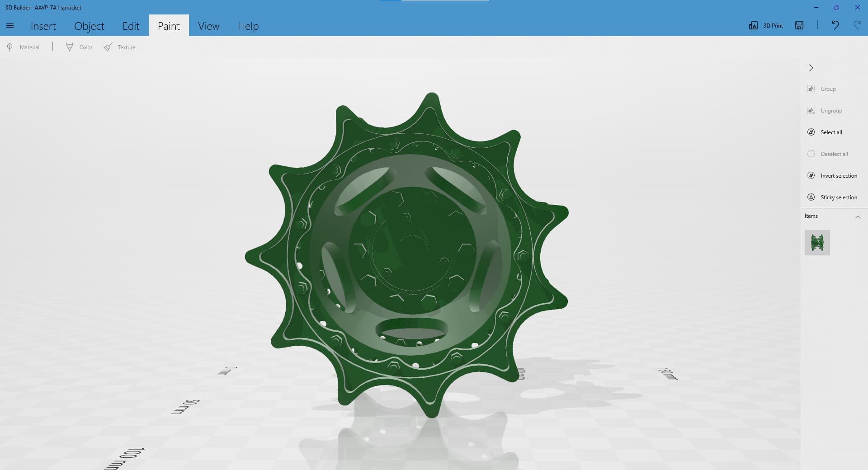The image size is (868, 470).
Task: Switch to the Object tab
Action: tap(89, 26)
